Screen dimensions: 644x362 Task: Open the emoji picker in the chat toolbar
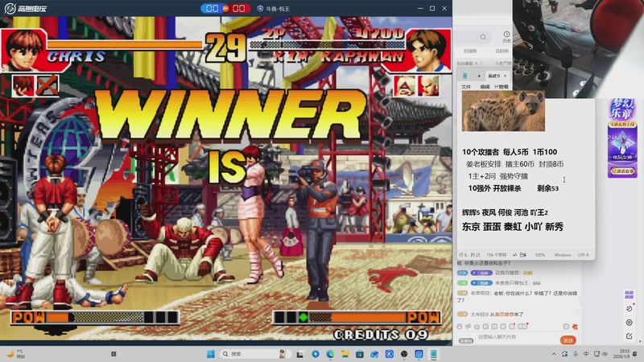459,327
